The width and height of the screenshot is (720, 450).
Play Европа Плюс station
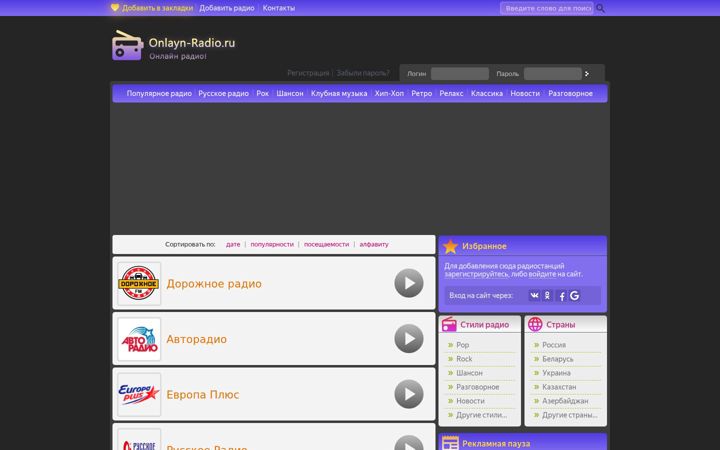coord(409,394)
